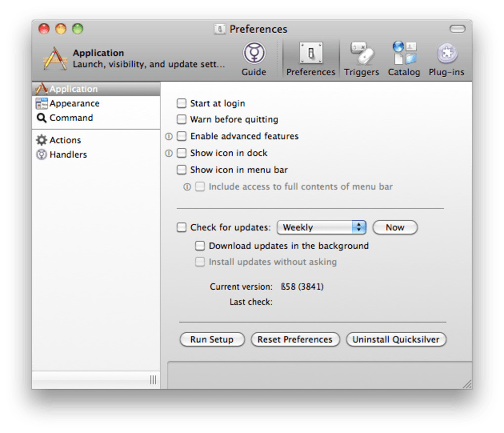Toggle Show icon in menu bar
The height and width of the screenshot is (433, 504).
tap(182, 170)
